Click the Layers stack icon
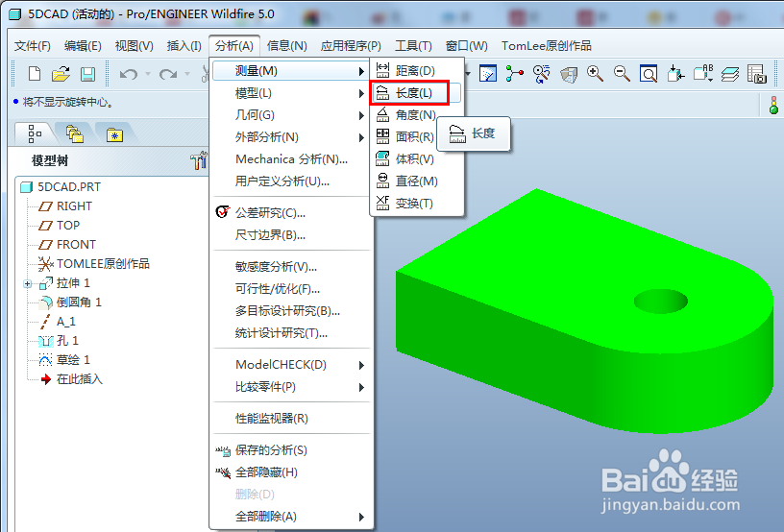Viewport: 784px width, 532px height. (x=730, y=74)
